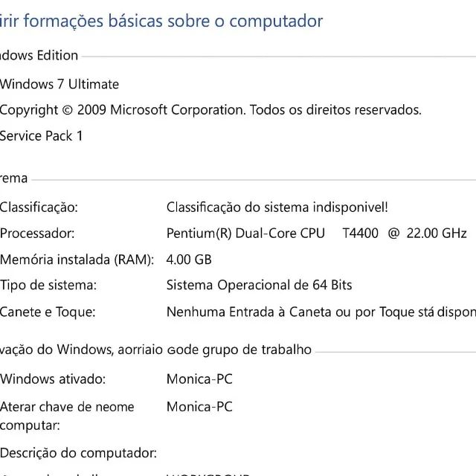
Task: Click the Descrição do computador label
Action: point(78,452)
